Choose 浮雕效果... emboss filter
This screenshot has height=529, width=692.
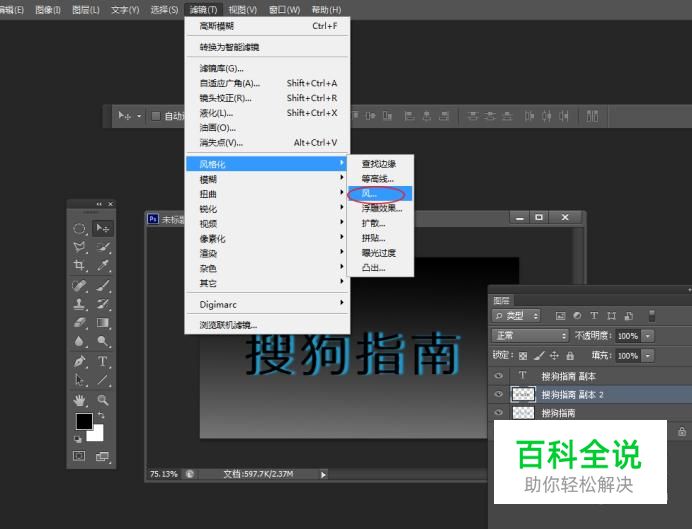point(380,208)
